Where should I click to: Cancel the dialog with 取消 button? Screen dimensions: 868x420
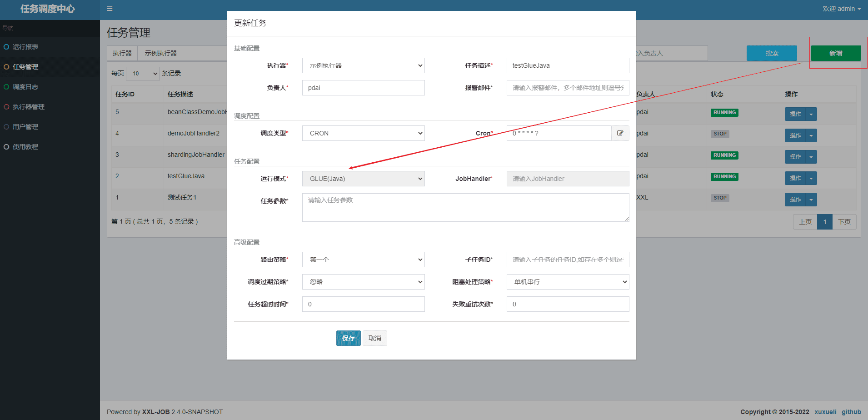(x=374, y=338)
